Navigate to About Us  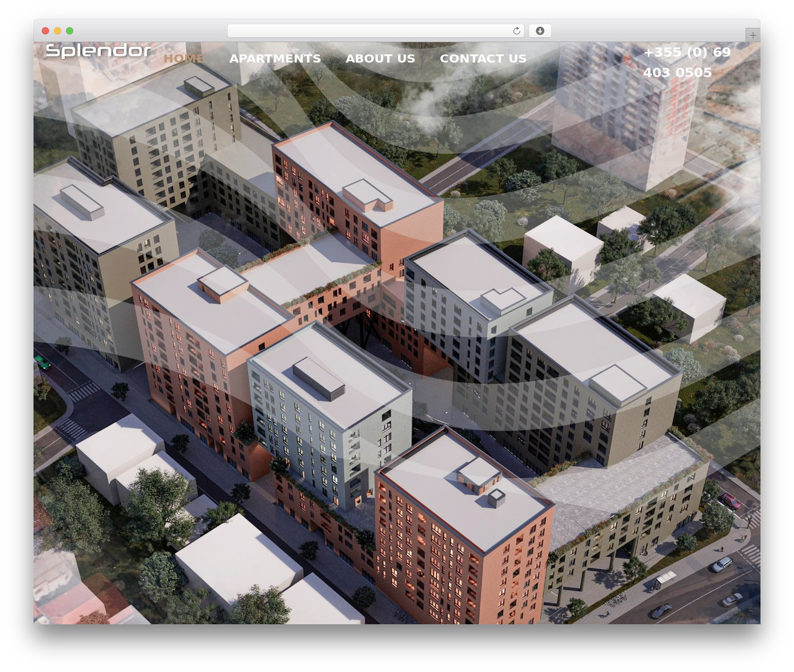click(x=380, y=58)
